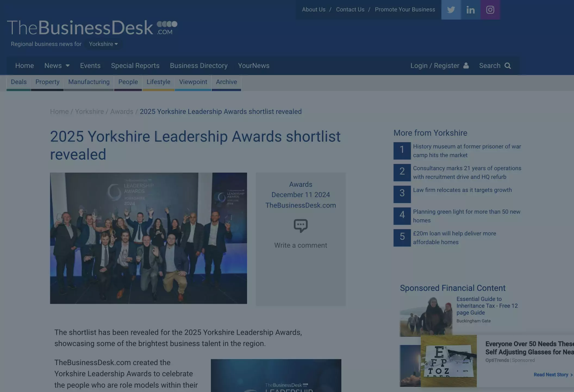The image size is (574, 392).
Task: Click Home in the breadcrumb
Action: pyautogui.click(x=59, y=112)
